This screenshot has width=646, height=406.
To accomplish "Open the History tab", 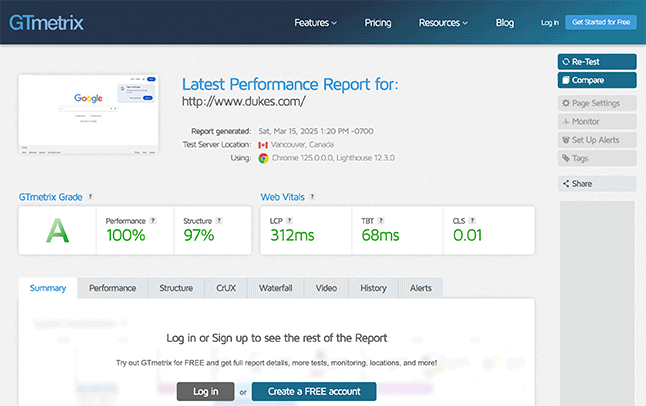I will (x=373, y=288).
